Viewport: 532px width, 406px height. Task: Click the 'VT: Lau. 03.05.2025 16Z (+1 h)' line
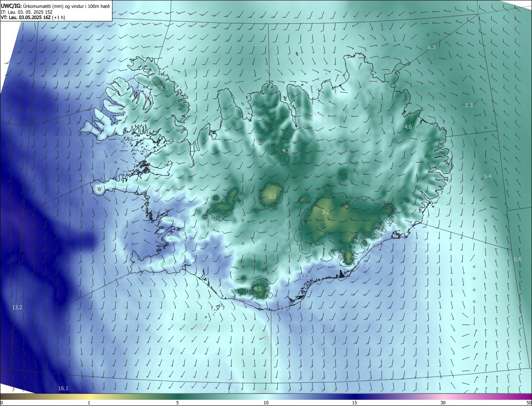33,17
